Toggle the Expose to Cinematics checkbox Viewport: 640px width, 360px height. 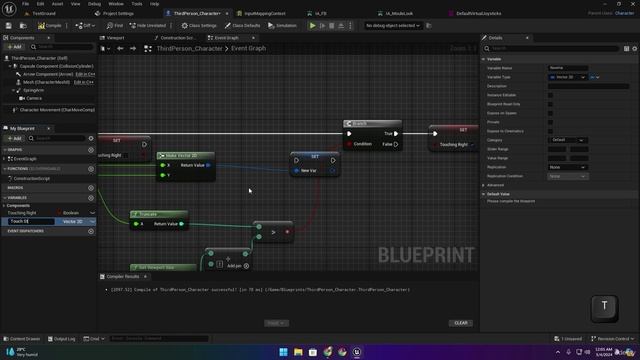tap(550, 131)
